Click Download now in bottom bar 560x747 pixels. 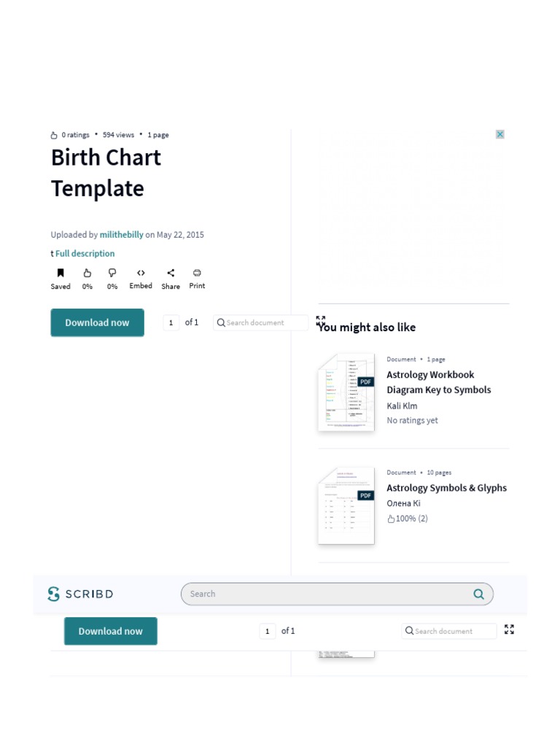(110, 631)
